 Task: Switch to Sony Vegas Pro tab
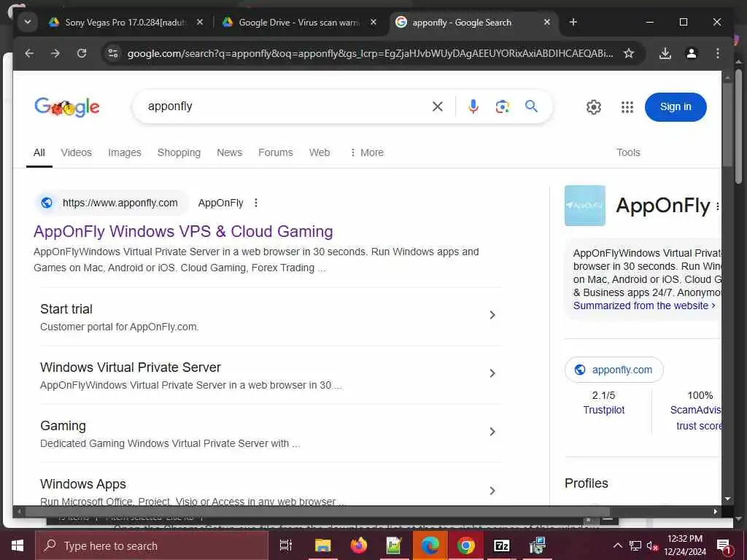124,23
